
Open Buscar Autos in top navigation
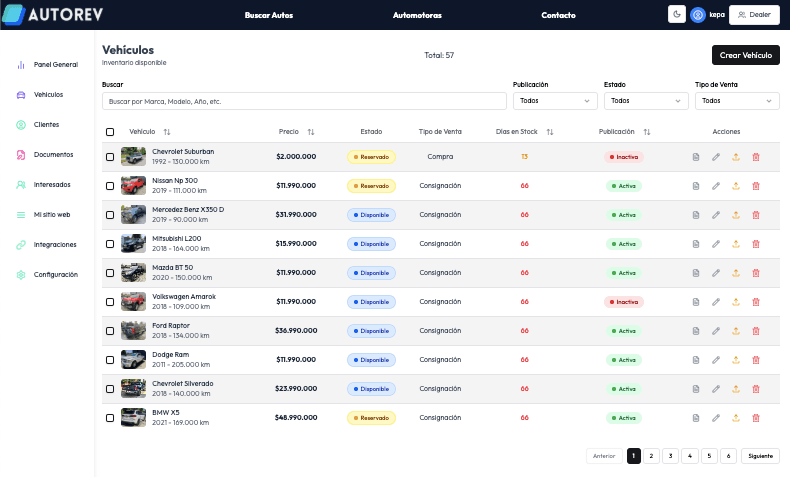click(x=269, y=15)
